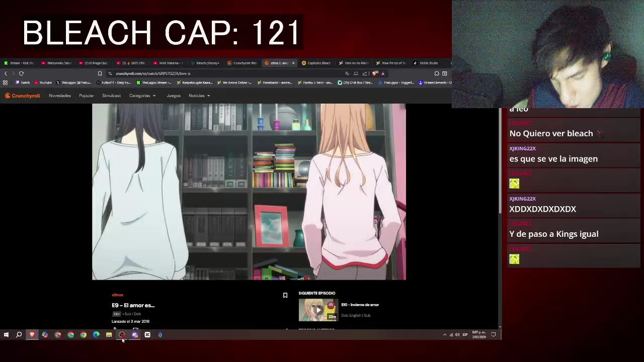Switch to the Bleach Disney+ tab
Image resolution: width=644 pixels, height=362 pixels.
click(x=205, y=63)
